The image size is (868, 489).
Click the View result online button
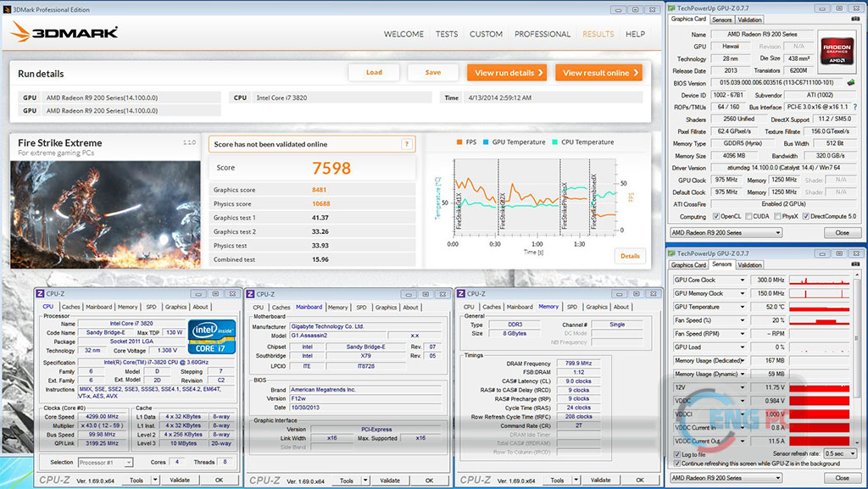599,73
